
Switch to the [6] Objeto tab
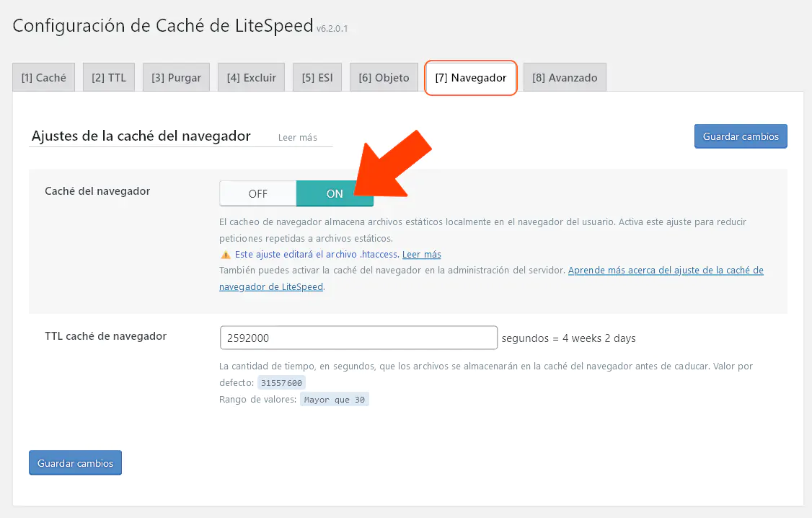[x=384, y=78]
